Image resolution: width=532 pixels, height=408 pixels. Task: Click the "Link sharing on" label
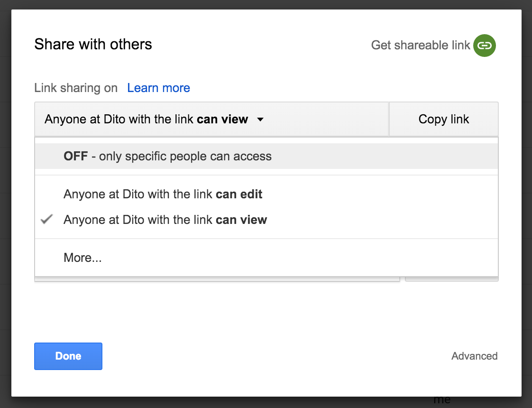point(76,88)
